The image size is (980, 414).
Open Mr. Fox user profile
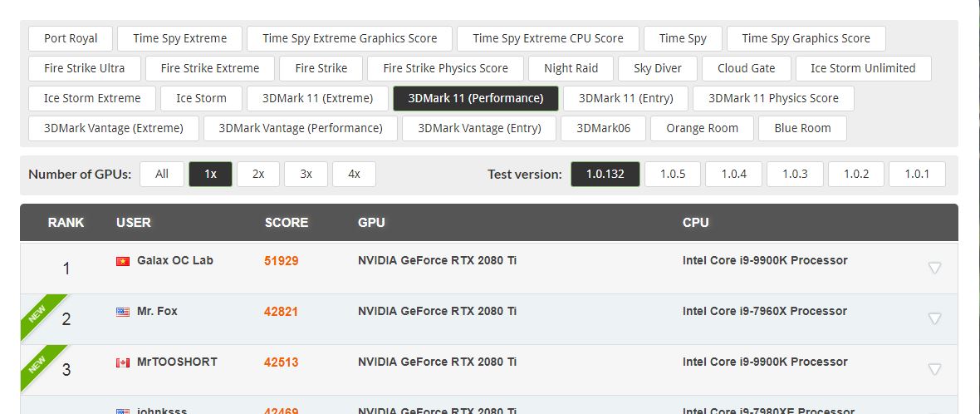tap(157, 311)
